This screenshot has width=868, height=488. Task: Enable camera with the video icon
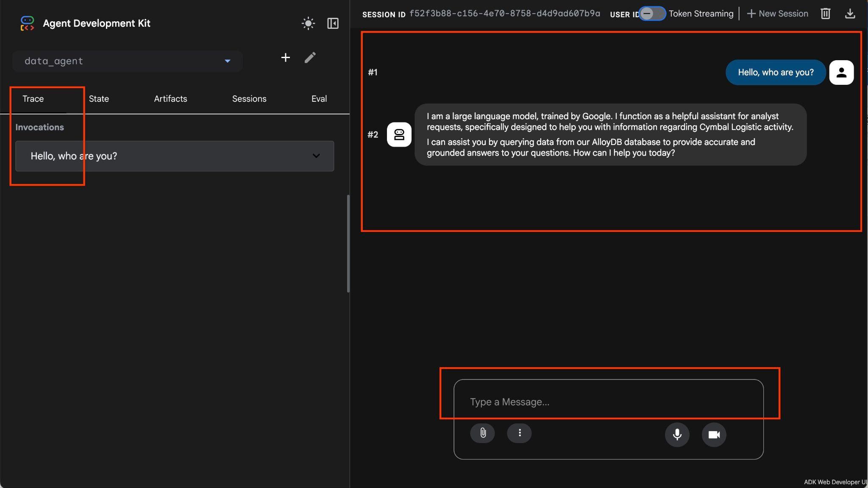point(714,434)
